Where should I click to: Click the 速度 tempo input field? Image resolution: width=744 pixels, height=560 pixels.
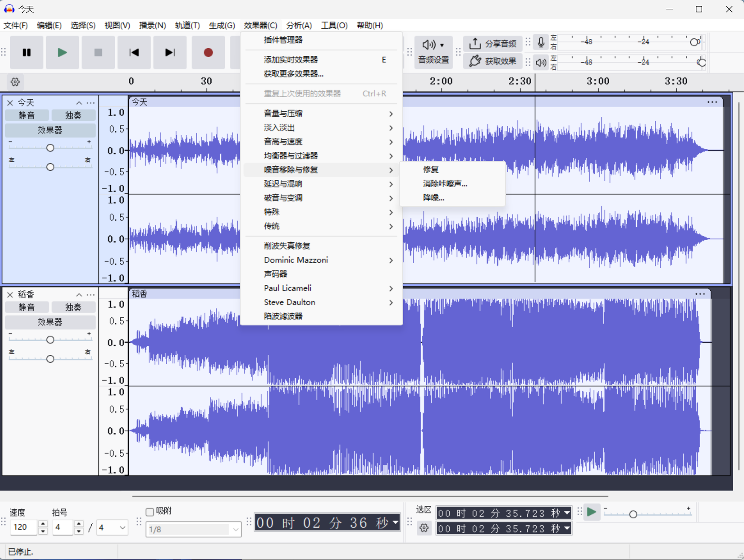coord(23,527)
